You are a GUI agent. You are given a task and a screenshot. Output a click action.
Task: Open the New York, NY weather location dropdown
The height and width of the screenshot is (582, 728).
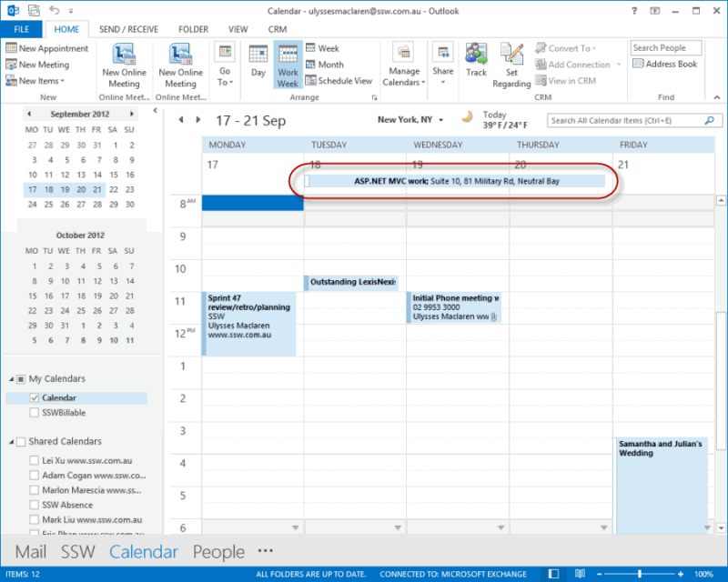440,120
